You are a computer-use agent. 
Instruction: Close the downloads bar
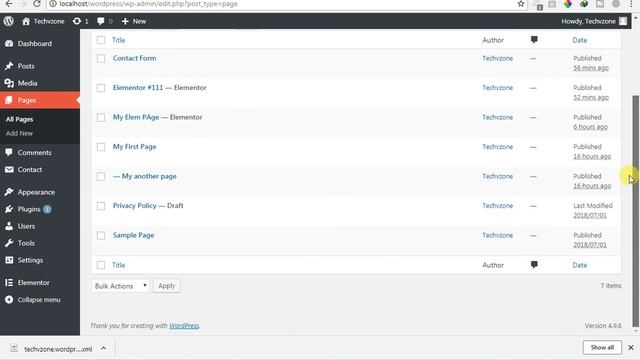point(631,347)
